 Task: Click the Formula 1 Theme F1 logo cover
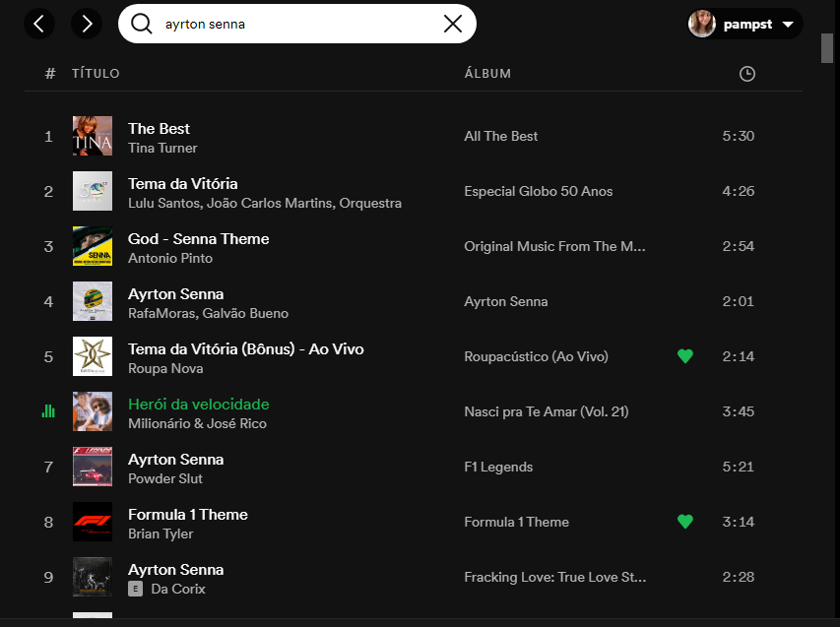(93, 522)
